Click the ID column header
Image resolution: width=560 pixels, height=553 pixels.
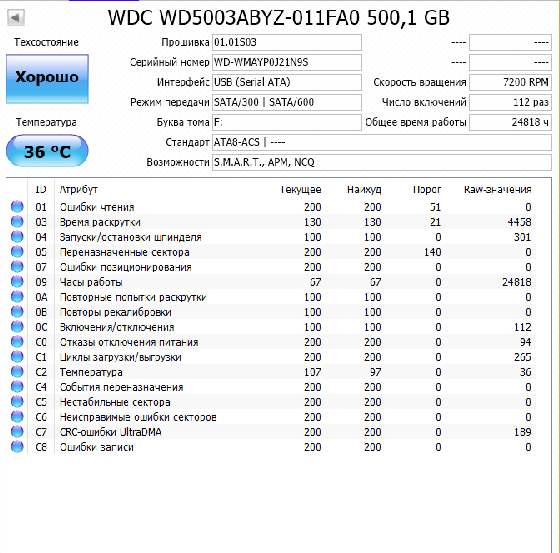41,189
